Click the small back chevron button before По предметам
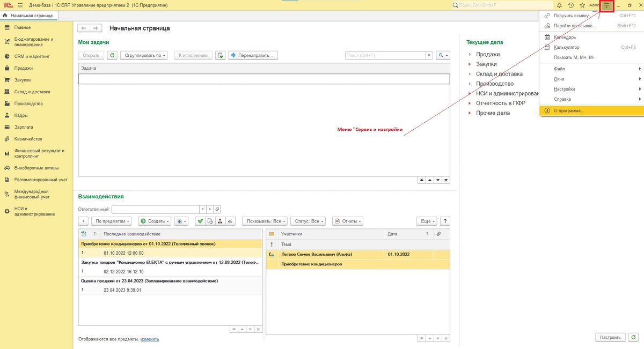 [x=84, y=221]
